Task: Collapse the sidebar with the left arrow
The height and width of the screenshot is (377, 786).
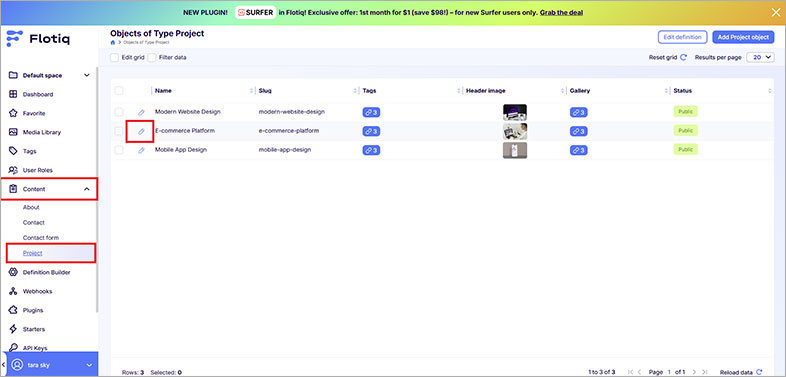Action: pyautogui.click(x=4, y=364)
